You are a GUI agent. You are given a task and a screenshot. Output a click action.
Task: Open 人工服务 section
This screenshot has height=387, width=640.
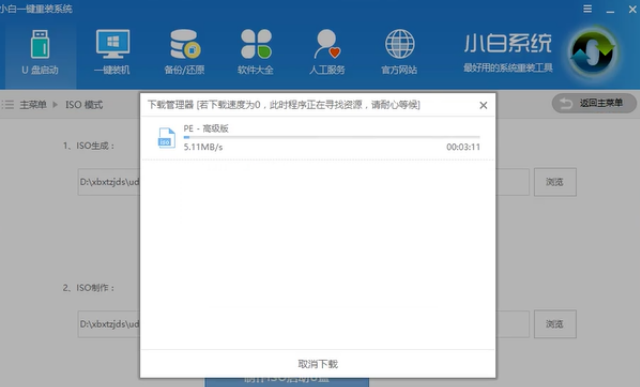[327, 52]
